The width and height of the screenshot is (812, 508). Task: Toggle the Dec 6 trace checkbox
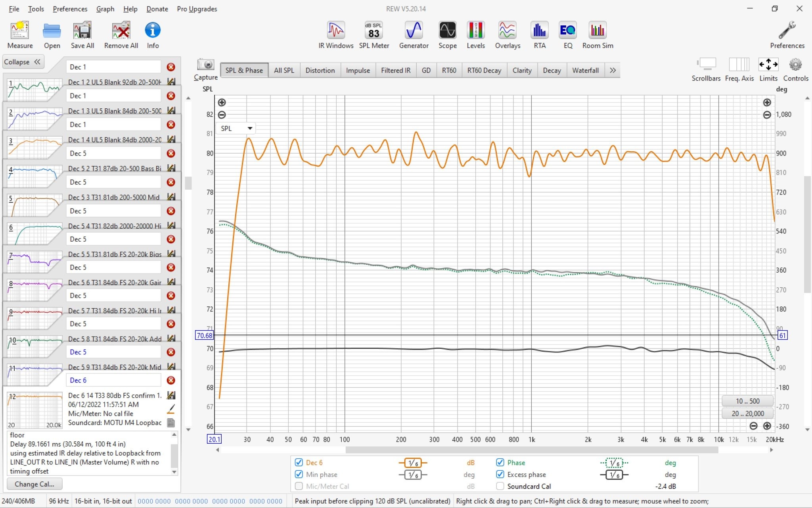click(x=299, y=462)
